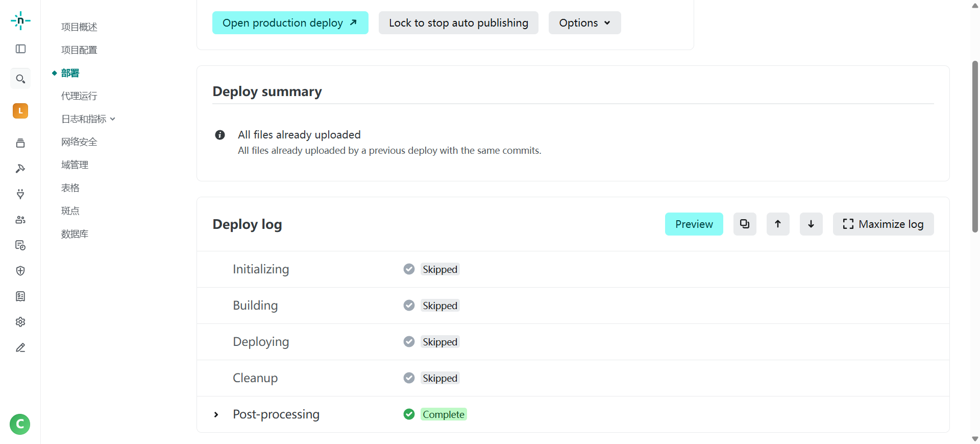Click the green Post-processing check icon

pyautogui.click(x=409, y=414)
